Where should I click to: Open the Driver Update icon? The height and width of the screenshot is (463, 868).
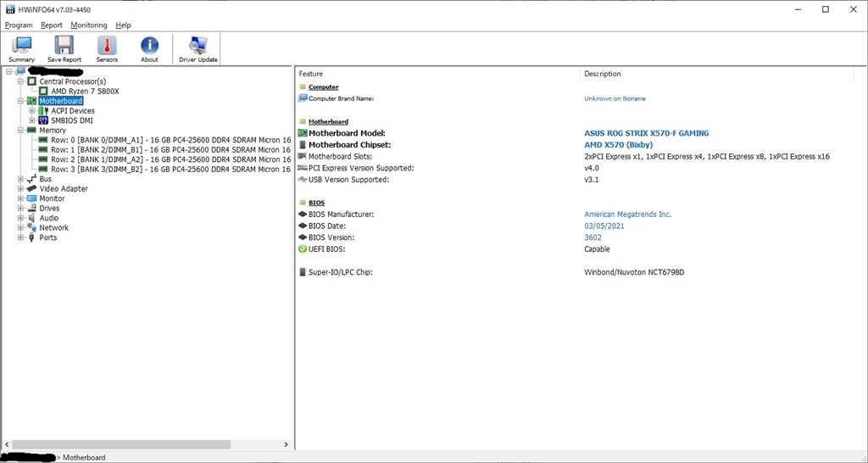coord(198,48)
